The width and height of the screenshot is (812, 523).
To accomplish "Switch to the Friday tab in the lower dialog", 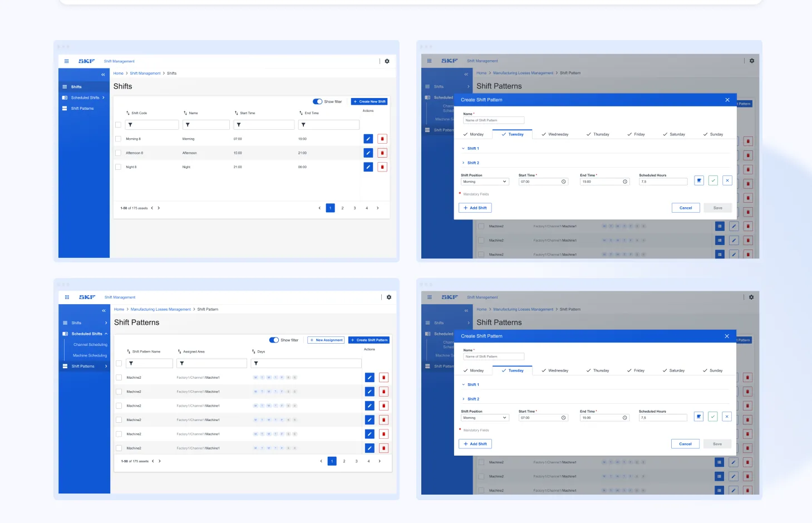I will pyautogui.click(x=636, y=370).
